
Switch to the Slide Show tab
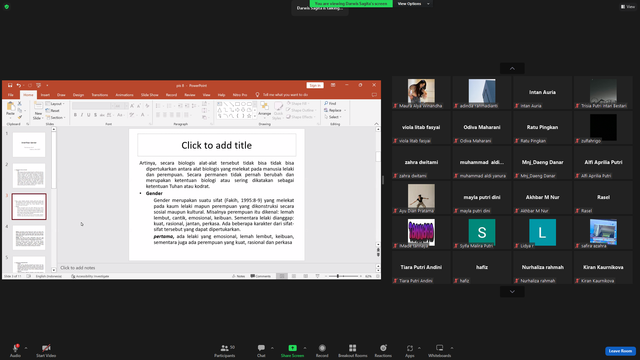click(x=150, y=95)
